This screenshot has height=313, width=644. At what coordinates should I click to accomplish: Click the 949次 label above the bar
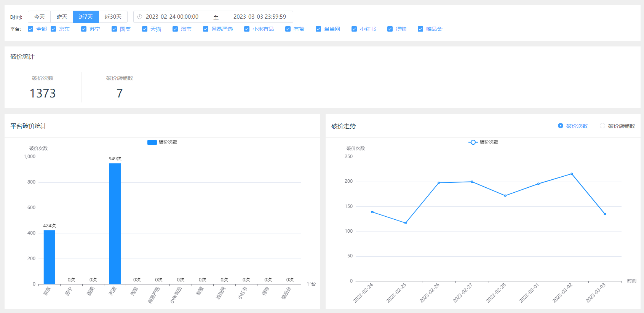(x=115, y=159)
